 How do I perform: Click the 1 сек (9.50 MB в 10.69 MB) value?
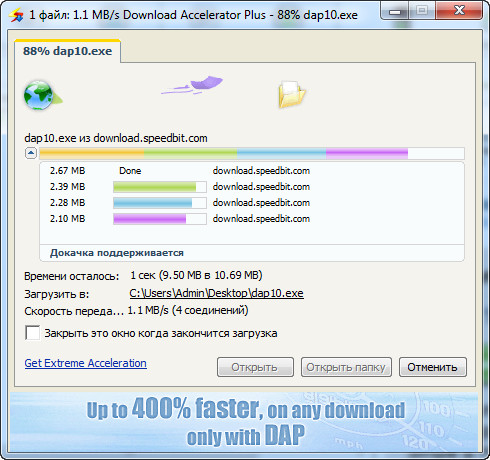point(196,275)
